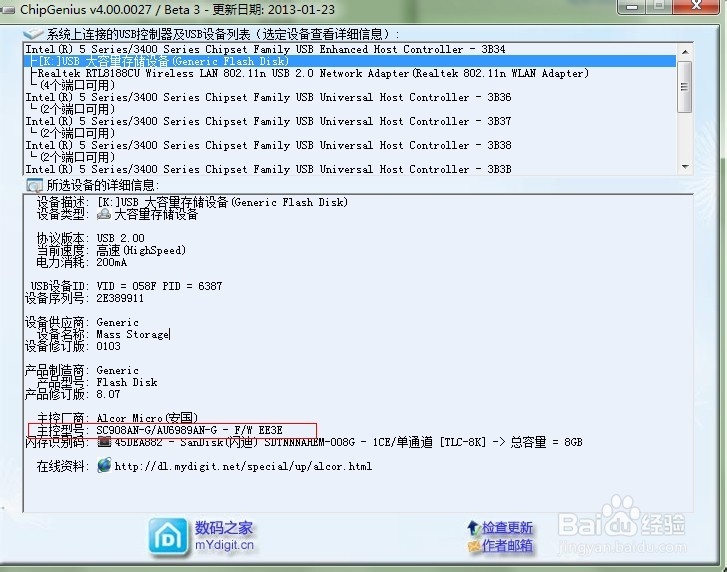Click the Alcor Micro(安国) vendor text
The image size is (727, 572).
click(147, 418)
